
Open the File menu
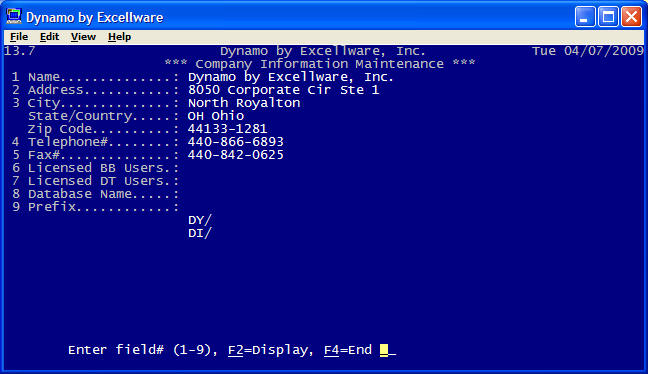(x=19, y=37)
